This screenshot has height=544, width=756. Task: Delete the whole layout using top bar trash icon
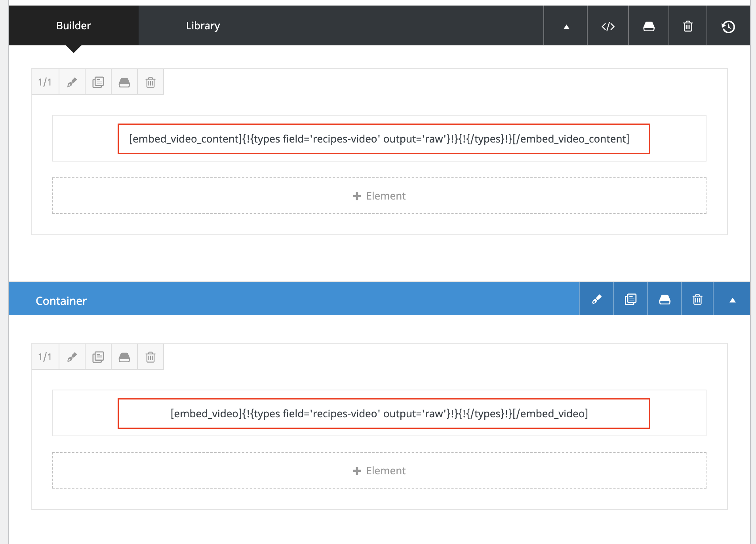tap(688, 27)
